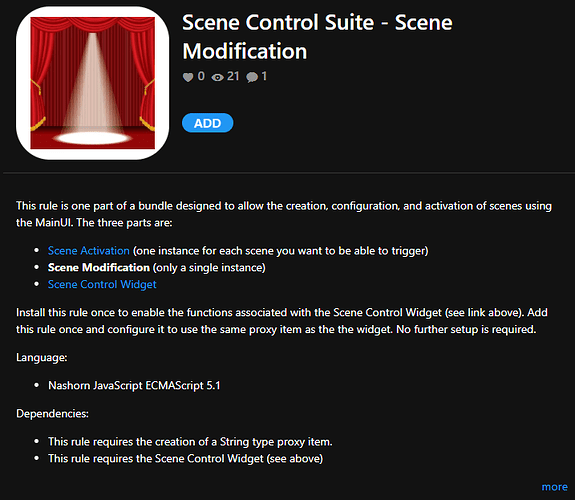
Task: Click the Install this rule once paragraph
Action: tap(282, 321)
